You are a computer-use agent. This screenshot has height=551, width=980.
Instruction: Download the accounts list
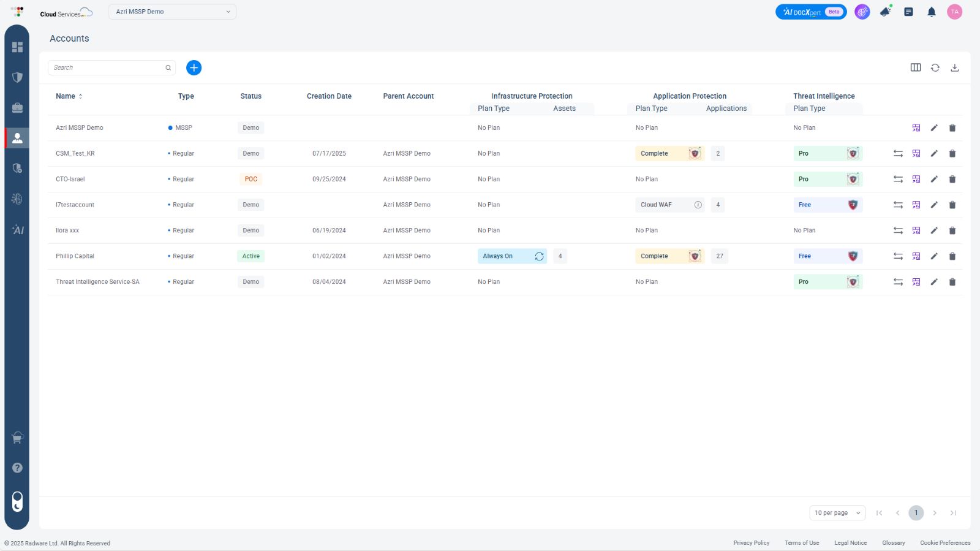coord(954,67)
